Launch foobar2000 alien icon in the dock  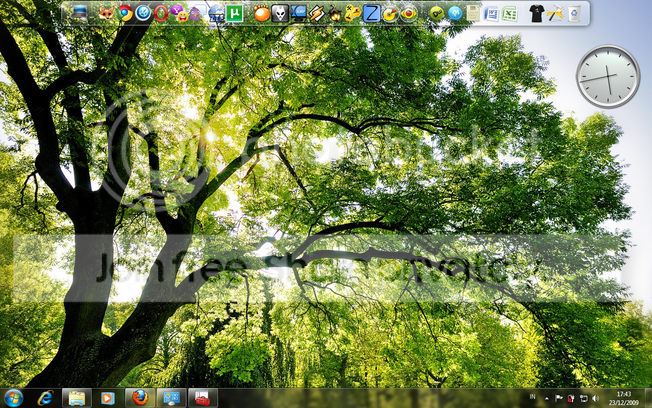(x=280, y=13)
